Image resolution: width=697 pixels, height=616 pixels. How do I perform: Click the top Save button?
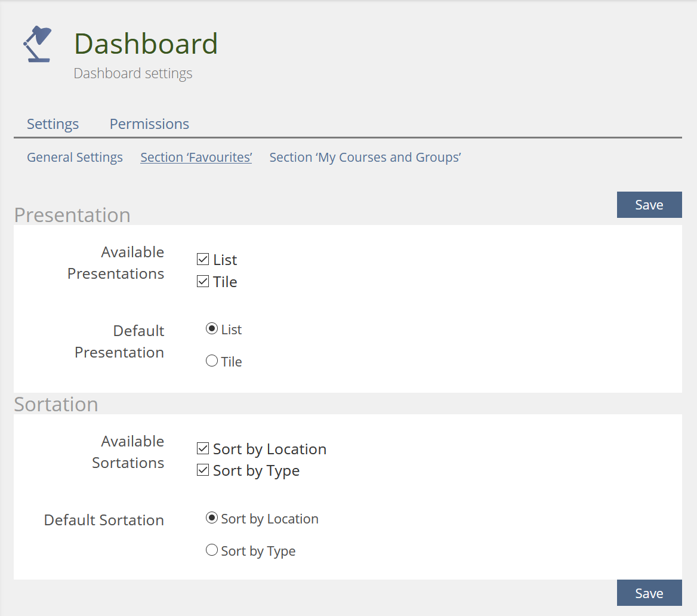pyautogui.click(x=649, y=205)
